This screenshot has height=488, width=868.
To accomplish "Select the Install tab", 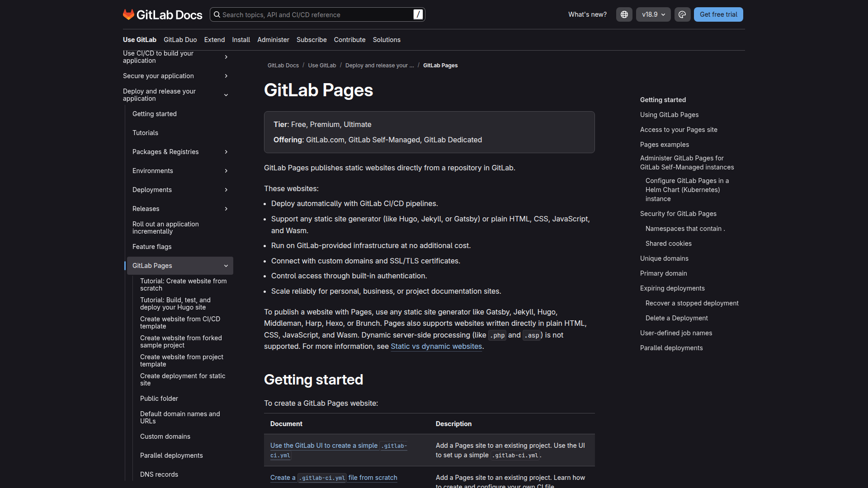I will pos(241,40).
